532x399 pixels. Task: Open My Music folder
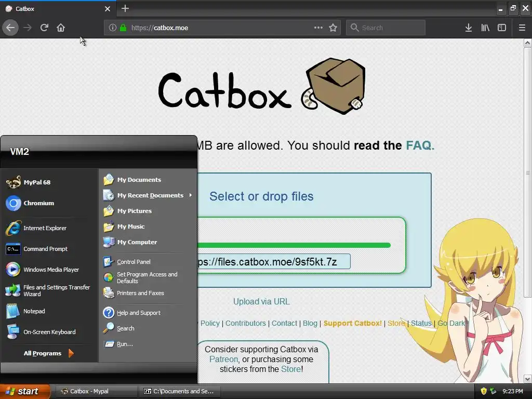coord(148,227)
